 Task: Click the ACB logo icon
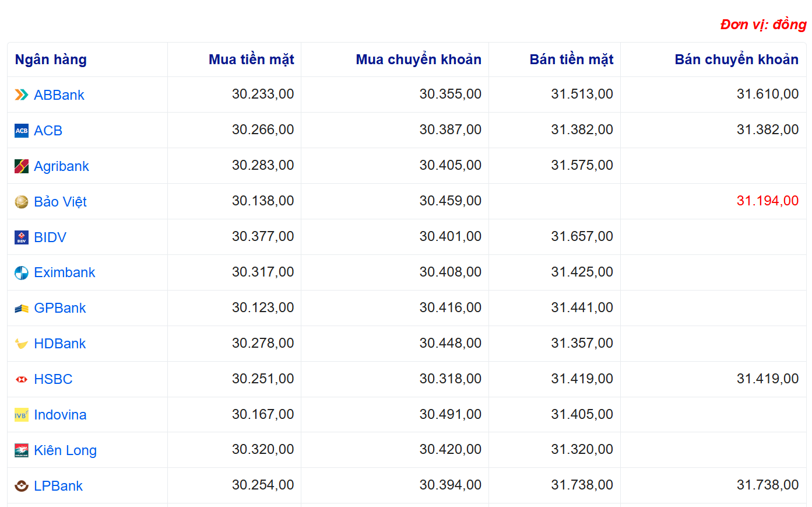point(22,131)
